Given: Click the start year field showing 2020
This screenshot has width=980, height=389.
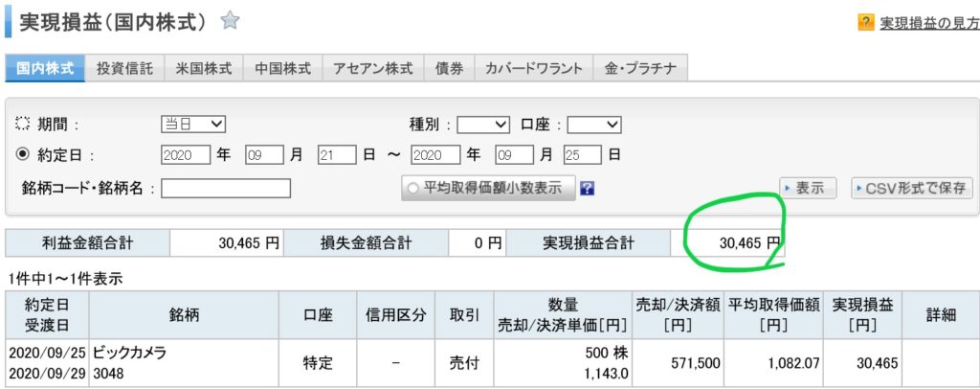Looking at the screenshot, I should tap(186, 154).
